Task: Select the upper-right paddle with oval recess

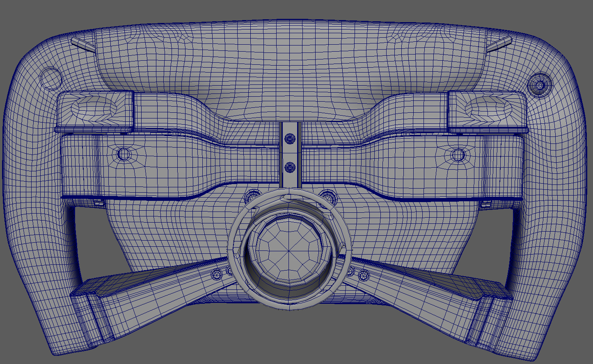Action: click(x=488, y=109)
